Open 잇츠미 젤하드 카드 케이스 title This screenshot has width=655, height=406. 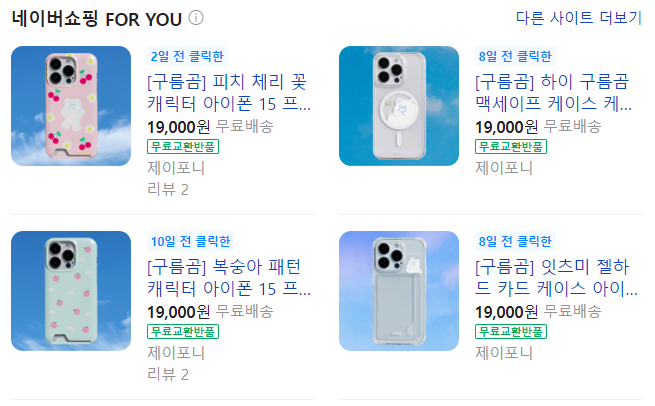click(555, 278)
